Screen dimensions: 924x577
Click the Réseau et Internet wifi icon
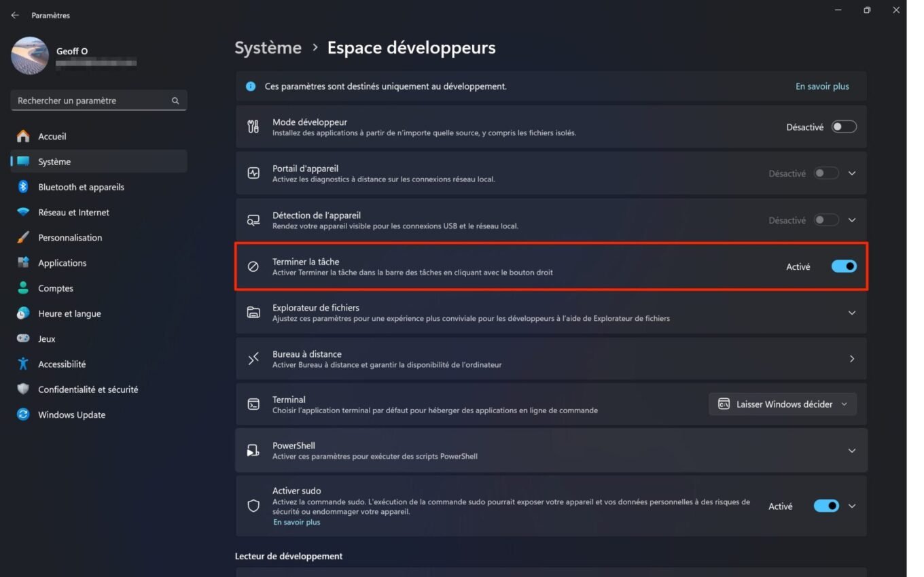point(23,212)
